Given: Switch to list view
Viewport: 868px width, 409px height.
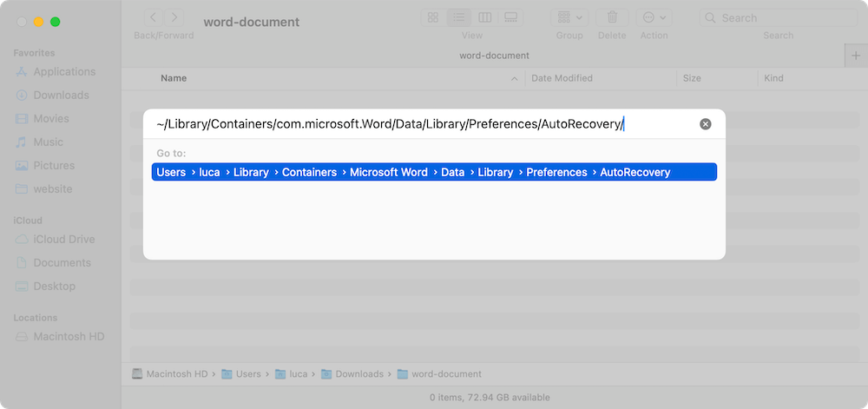Looking at the screenshot, I should coord(458,17).
